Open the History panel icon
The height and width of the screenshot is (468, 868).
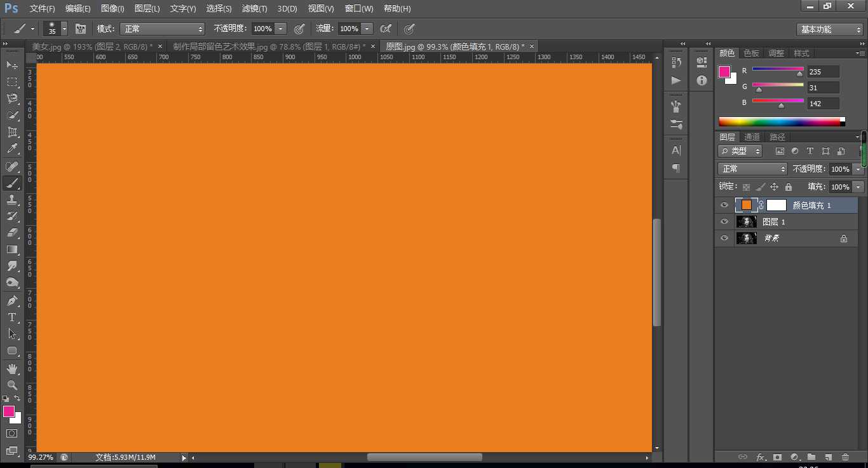click(x=676, y=62)
